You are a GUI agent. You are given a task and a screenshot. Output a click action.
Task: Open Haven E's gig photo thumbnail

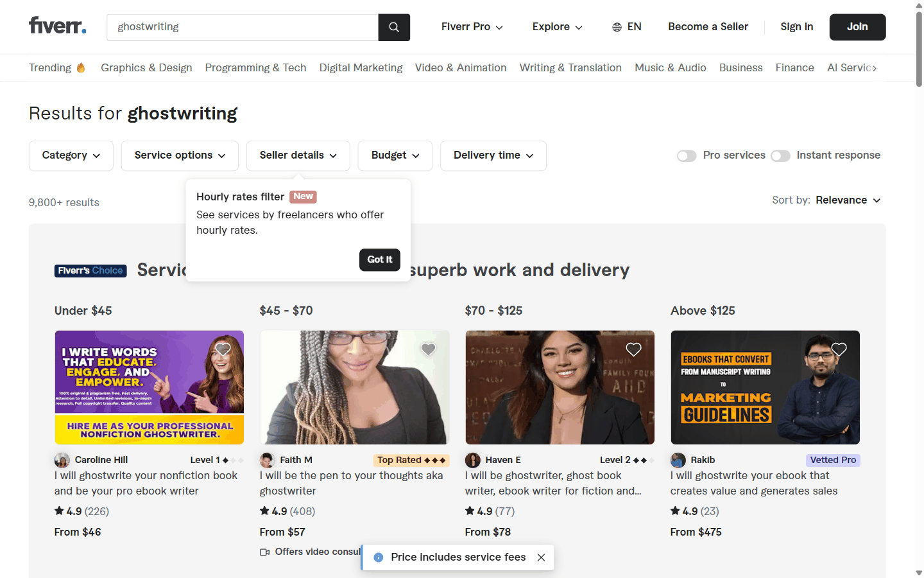click(560, 387)
